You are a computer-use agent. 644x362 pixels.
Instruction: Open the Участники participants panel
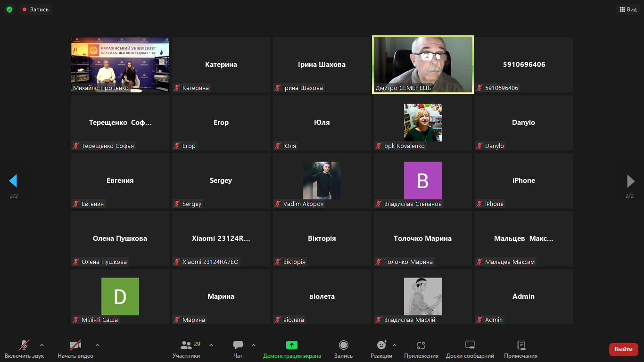pos(186,349)
